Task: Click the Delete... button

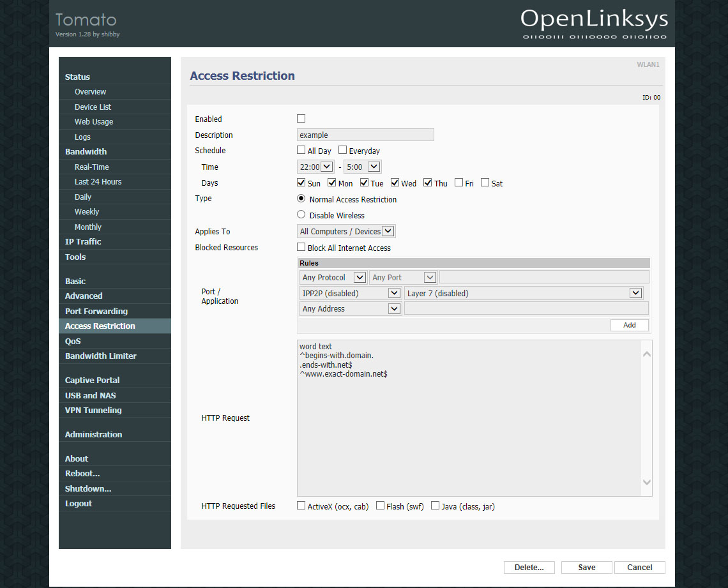Action: (529, 568)
